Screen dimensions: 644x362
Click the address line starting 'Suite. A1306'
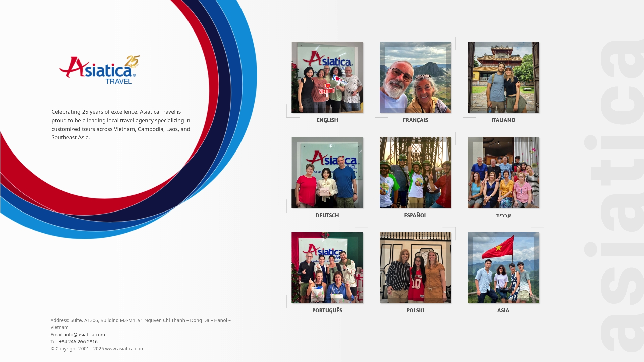[x=141, y=324]
